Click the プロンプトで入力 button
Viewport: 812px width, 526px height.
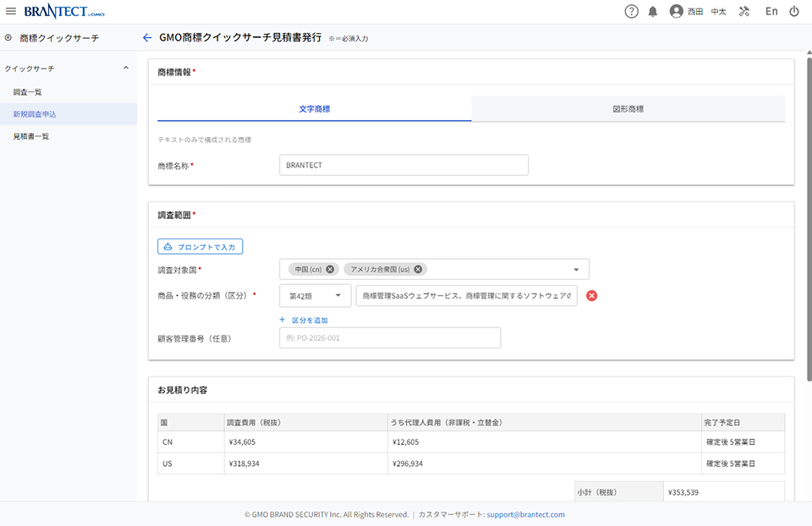200,247
